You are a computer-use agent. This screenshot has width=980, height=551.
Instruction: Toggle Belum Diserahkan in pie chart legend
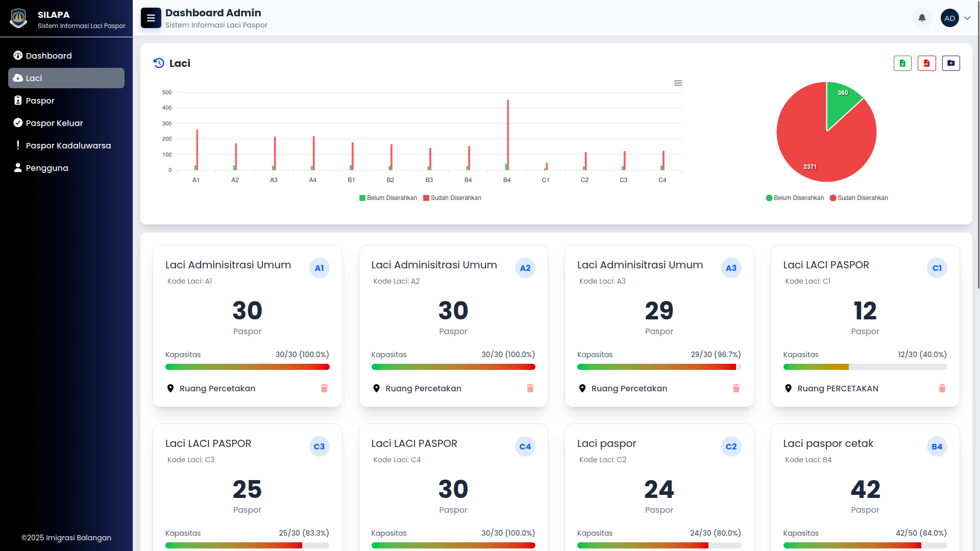pos(795,198)
